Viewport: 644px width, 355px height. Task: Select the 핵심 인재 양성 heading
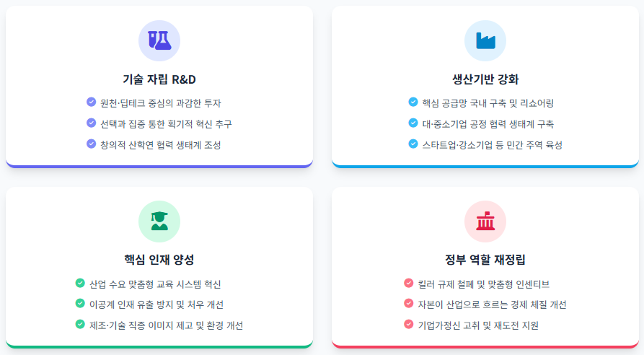(x=159, y=260)
